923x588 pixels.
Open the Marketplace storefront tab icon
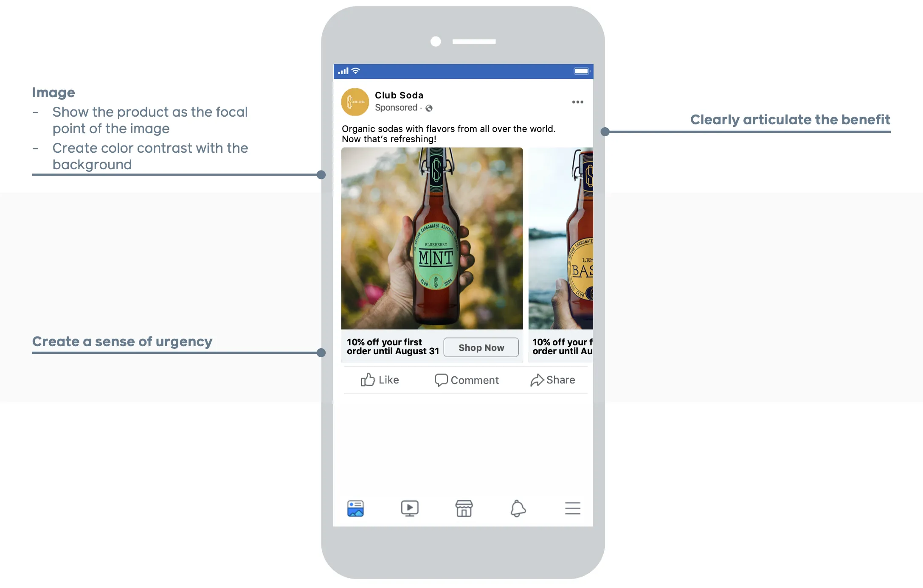click(x=464, y=508)
